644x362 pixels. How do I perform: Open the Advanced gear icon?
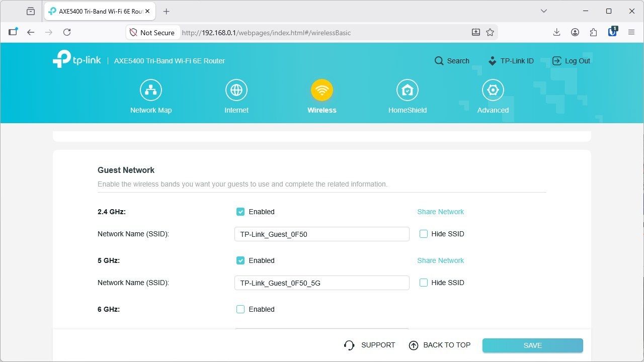(493, 90)
